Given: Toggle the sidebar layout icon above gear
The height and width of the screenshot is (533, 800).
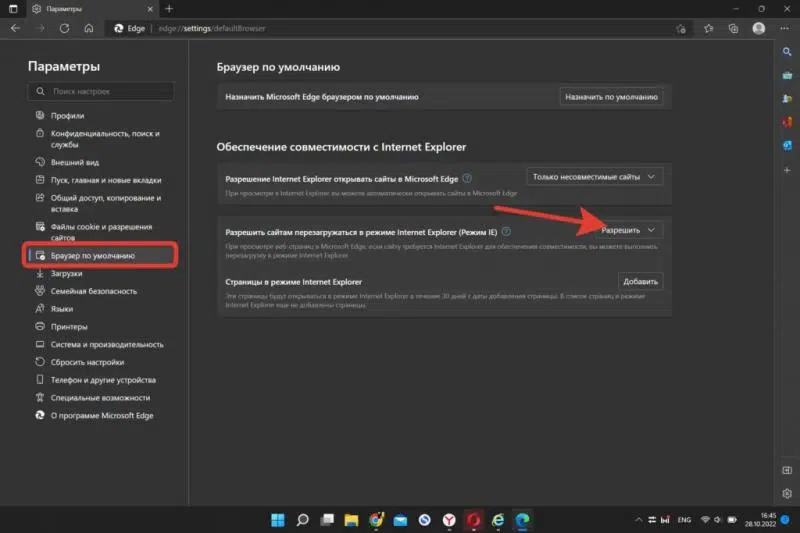Looking at the screenshot, I should [787, 470].
